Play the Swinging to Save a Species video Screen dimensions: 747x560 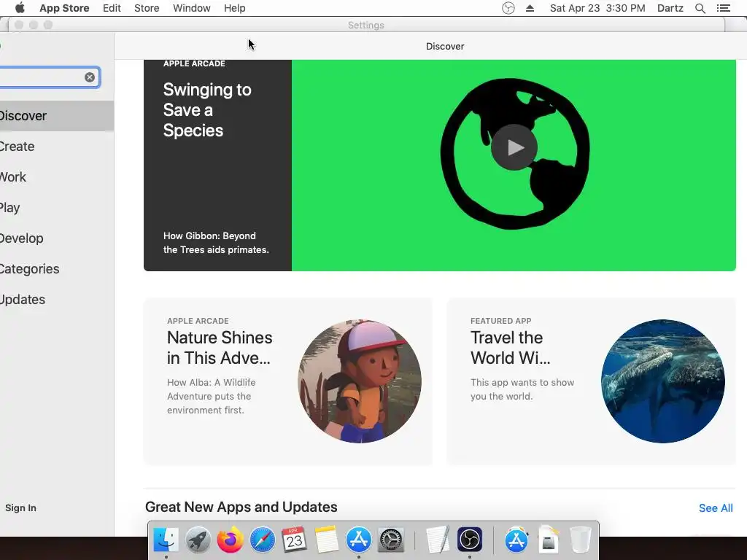tap(514, 147)
